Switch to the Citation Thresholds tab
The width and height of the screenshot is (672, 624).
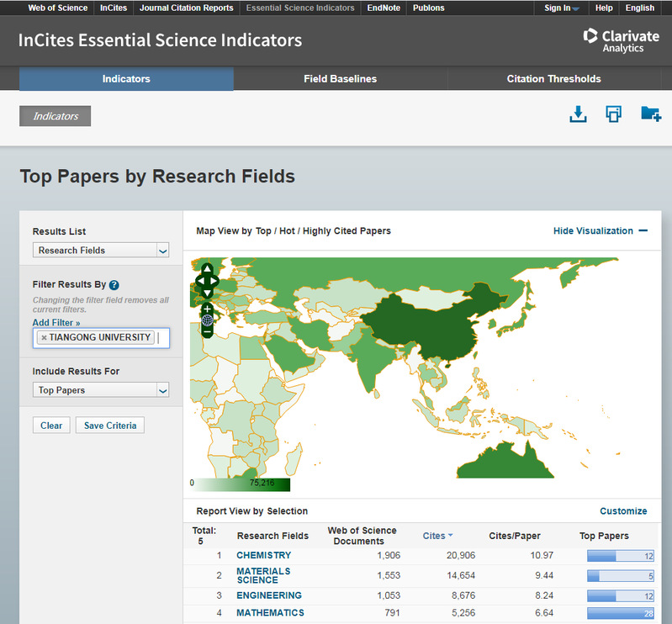coord(553,79)
